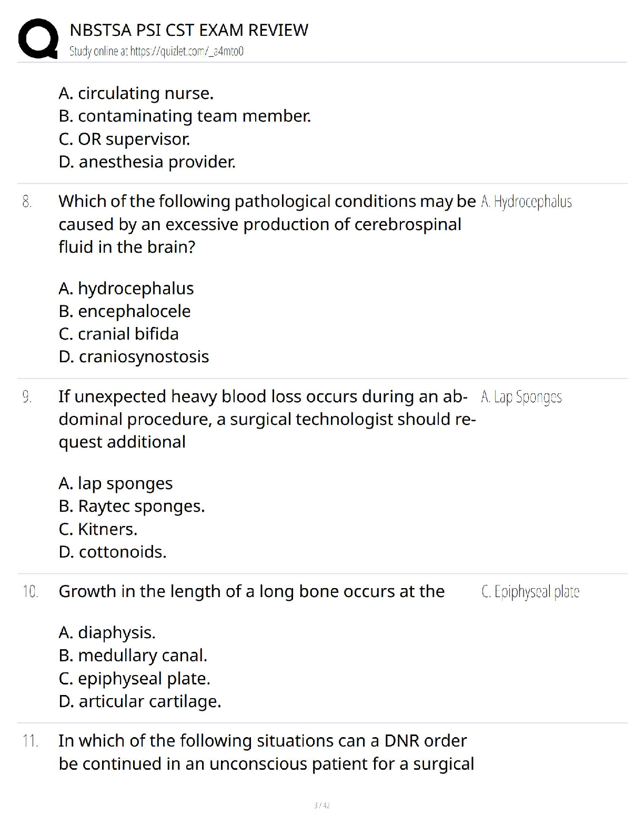This screenshot has height=834, width=644.
Task: Choose option B. Raytec sponges
Action: coord(132,506)
